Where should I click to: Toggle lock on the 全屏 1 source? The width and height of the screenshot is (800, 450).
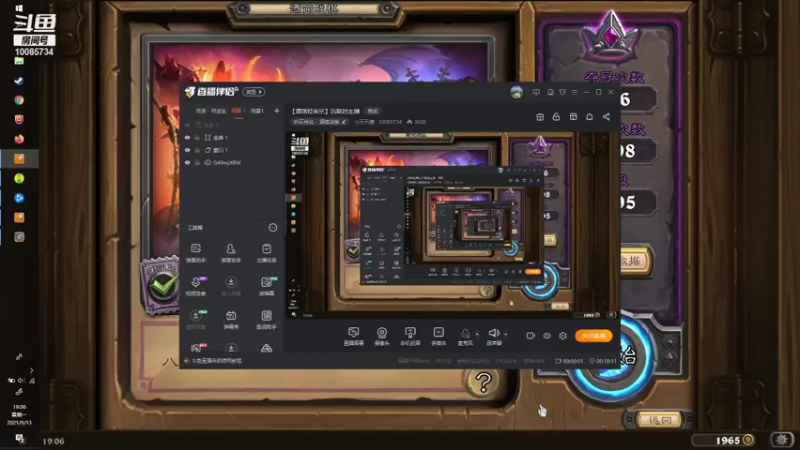197,138
